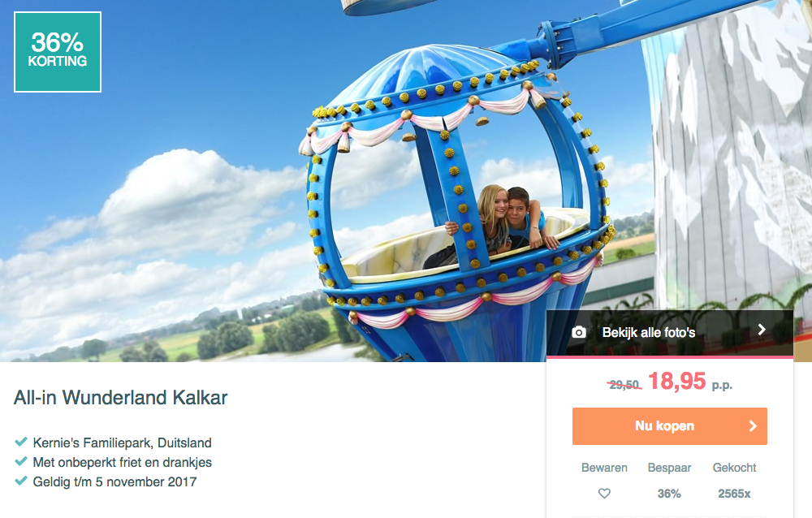Click the crossed-out original price 29,50
Image resolution: width=812 pixels, height=518 pixels.
pos(624,385)
